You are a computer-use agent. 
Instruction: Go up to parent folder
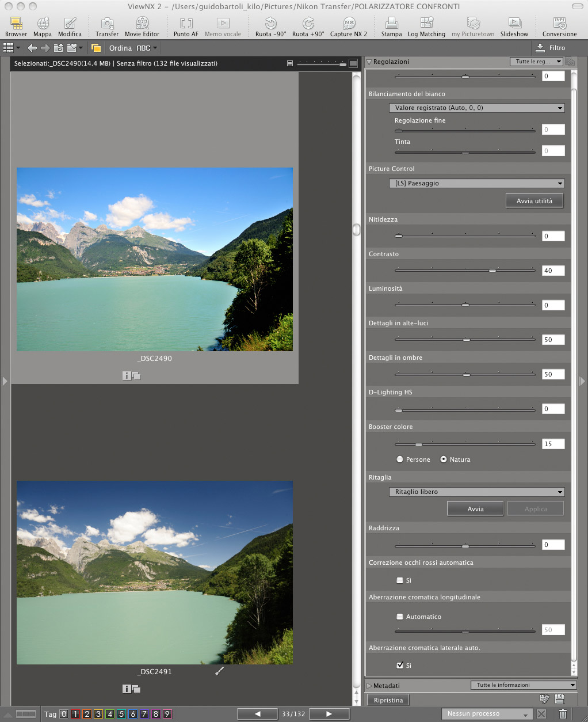coord(58,48)
